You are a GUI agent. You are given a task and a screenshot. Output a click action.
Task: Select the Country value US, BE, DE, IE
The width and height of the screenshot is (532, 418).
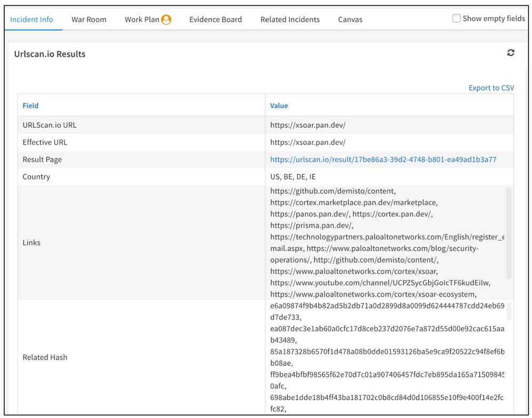click(293, 177)
